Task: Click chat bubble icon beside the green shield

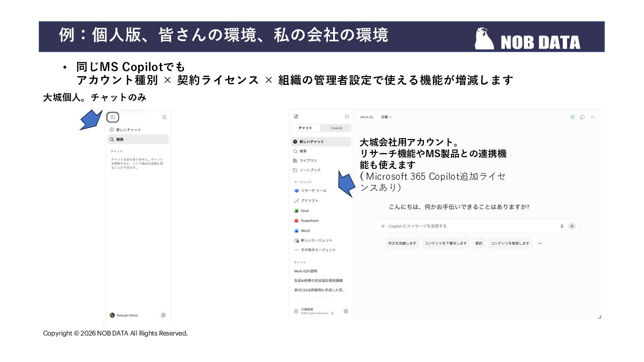Action: (582, 117)
